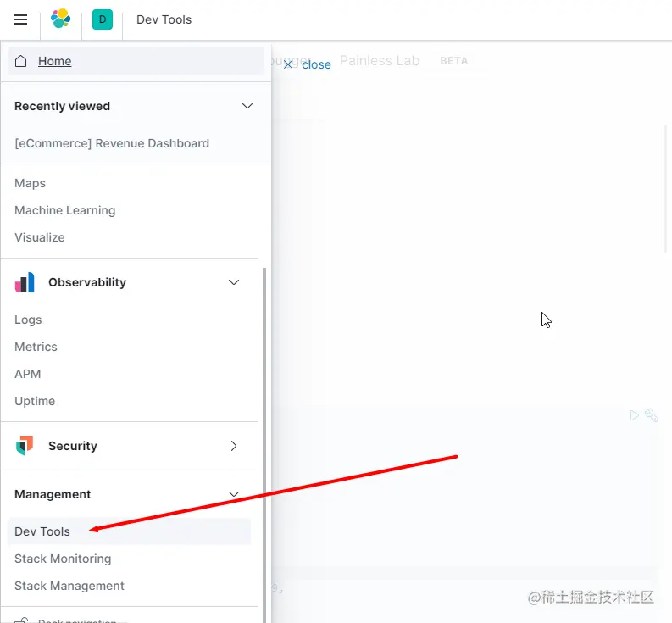
Task: Toggle the hamburger navigation menu
Action: coord(20,19)
